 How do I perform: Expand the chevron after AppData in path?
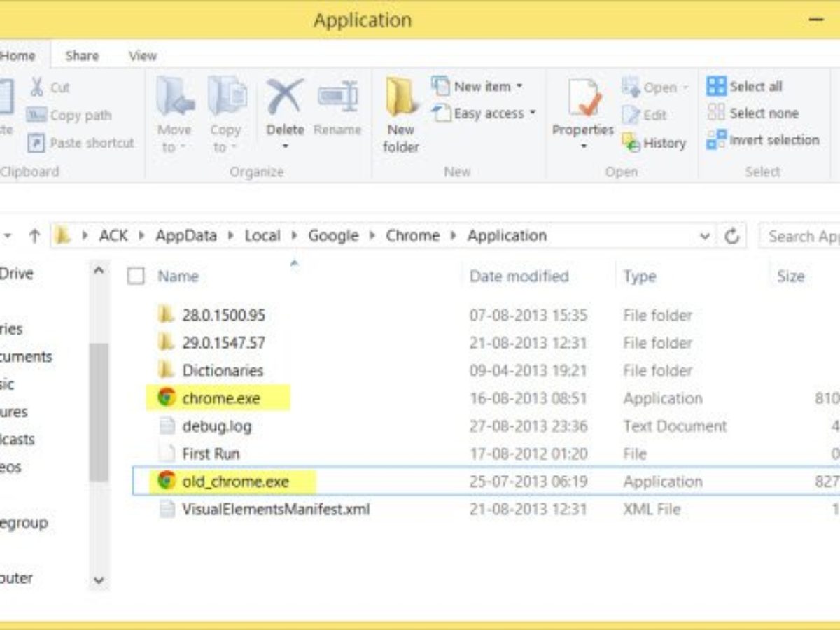pos(230,236)
